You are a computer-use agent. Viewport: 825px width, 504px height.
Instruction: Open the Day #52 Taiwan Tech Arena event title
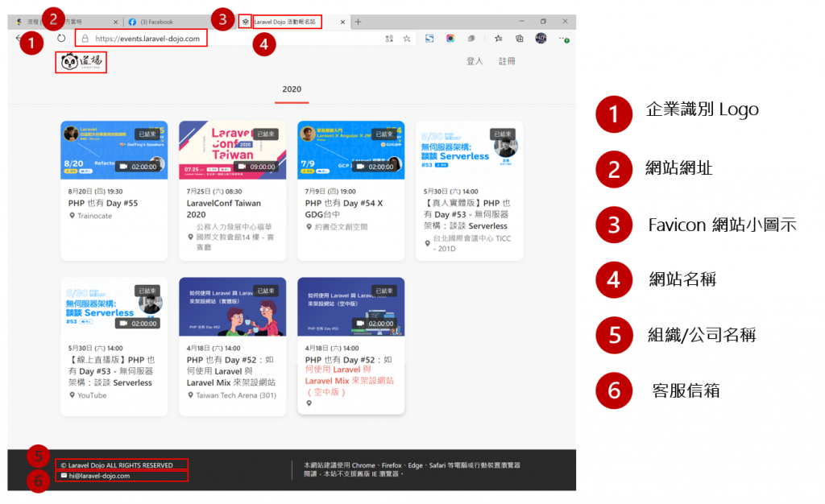pyautogui.click(x=231, y=371)
